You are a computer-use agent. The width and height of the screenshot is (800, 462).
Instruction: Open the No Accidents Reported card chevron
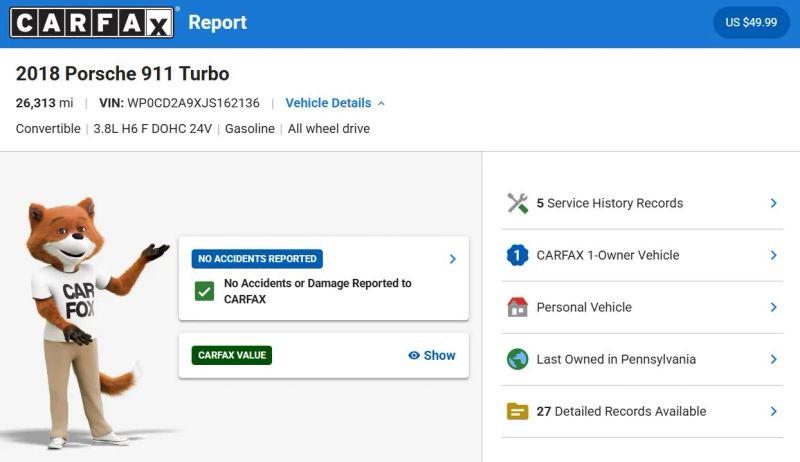(x=453, y=259)
